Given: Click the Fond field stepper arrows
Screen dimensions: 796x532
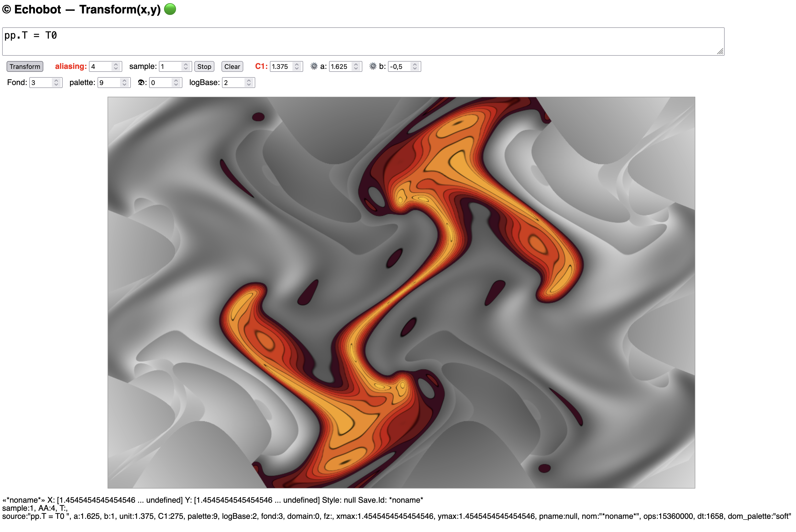Looking at the screenshot, I should point(56,83).
